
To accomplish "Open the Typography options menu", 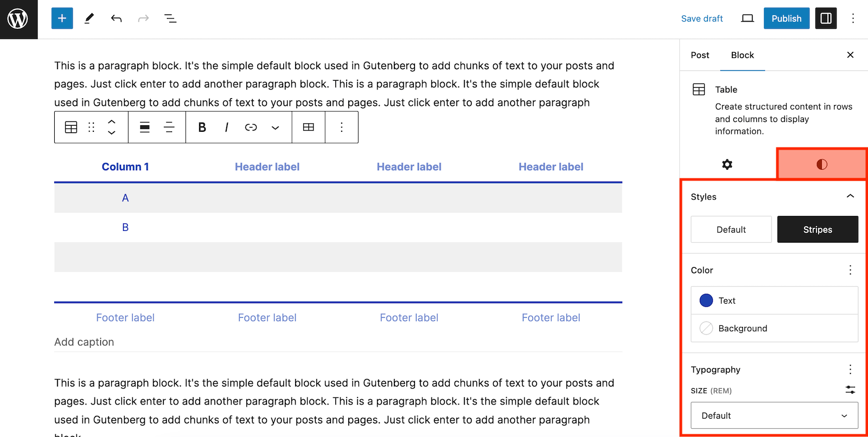I will click(x=850, y=369).
